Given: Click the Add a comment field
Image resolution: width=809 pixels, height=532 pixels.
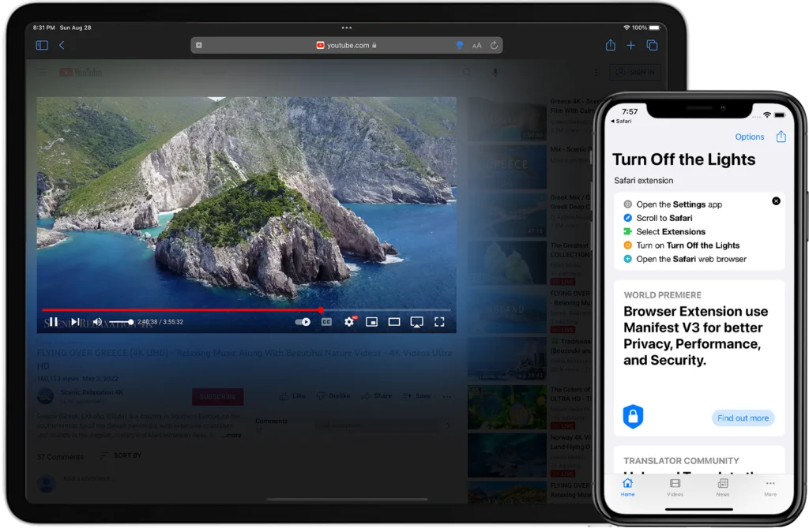Looking at the screenshot, I should [87, 478].
